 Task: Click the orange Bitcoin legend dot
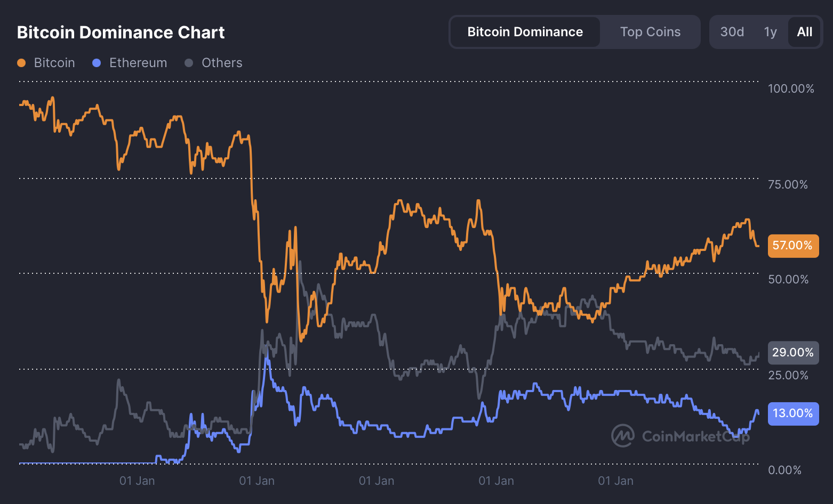coord(21,62)
